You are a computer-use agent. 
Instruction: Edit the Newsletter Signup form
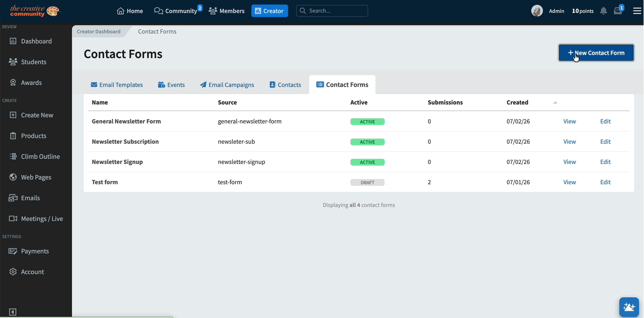point(605,162)
